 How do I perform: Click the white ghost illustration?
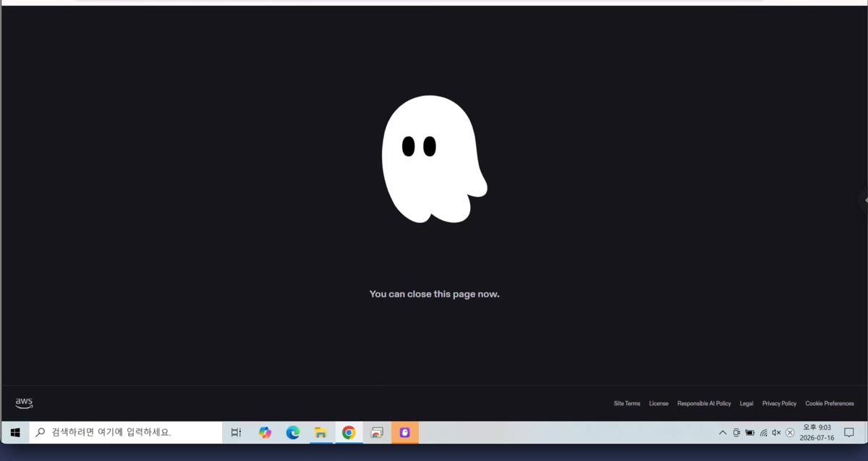[x=434, y=159]
